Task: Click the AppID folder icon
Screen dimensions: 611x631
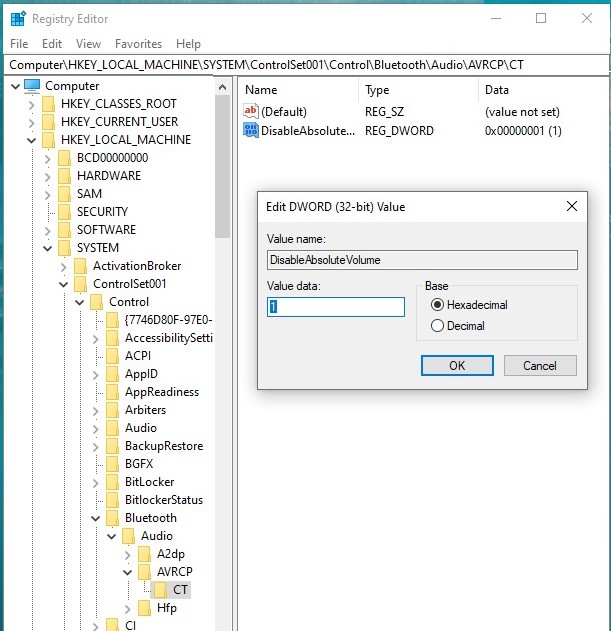Action: pyautogui.click(x=112, y=374)
